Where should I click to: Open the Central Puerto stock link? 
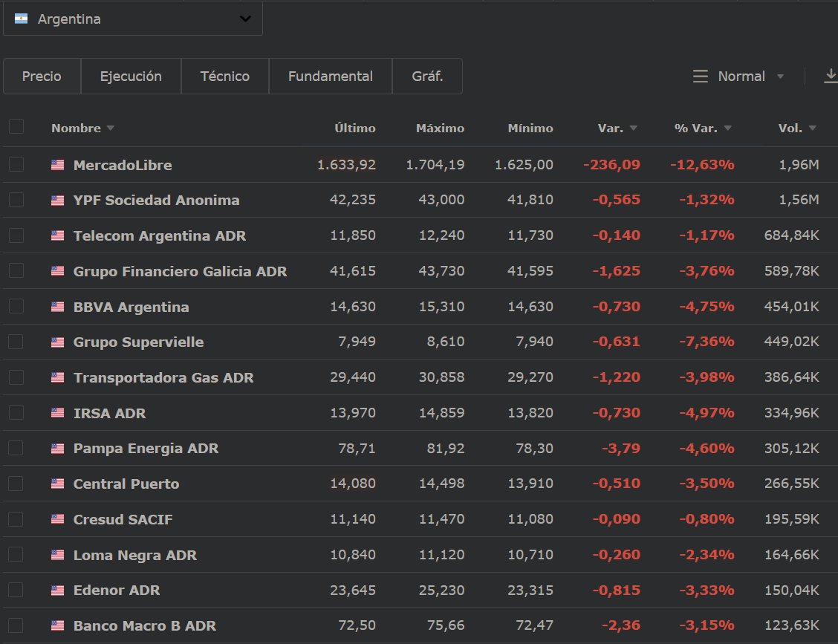[x=126, y=484]
